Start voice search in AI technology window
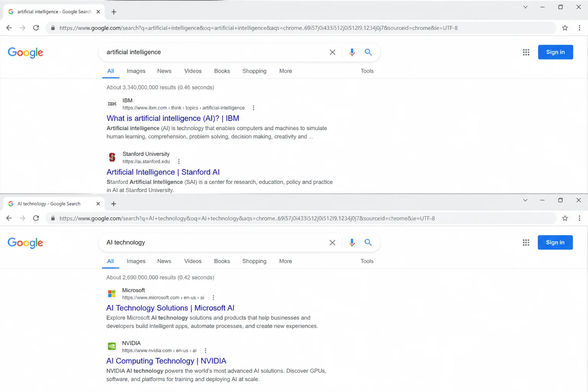The height and width of the screenshot is (392, 588). (x=352, y=242)
